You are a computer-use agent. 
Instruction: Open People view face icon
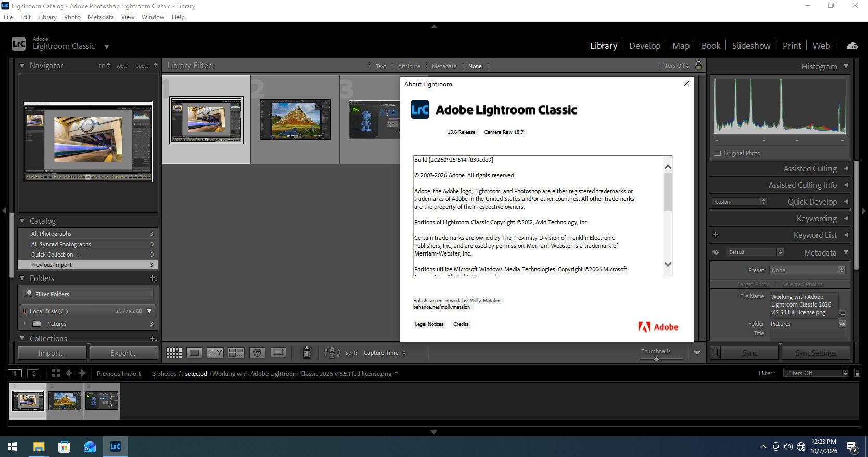(257, 353)
